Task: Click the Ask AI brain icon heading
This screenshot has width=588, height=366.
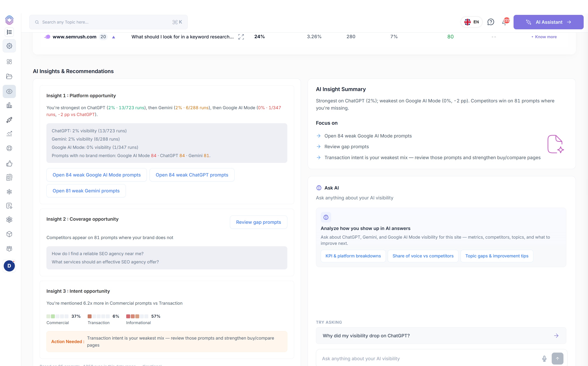Action: click(319, 188)
